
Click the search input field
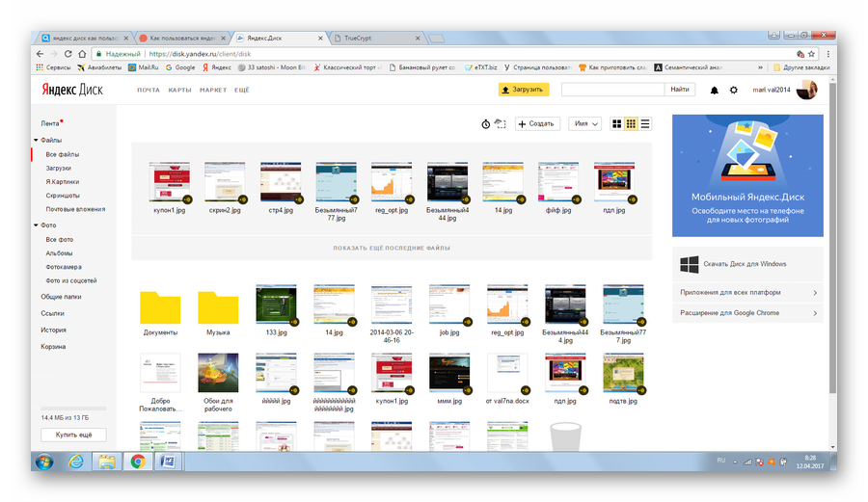[x=612, y=90]
